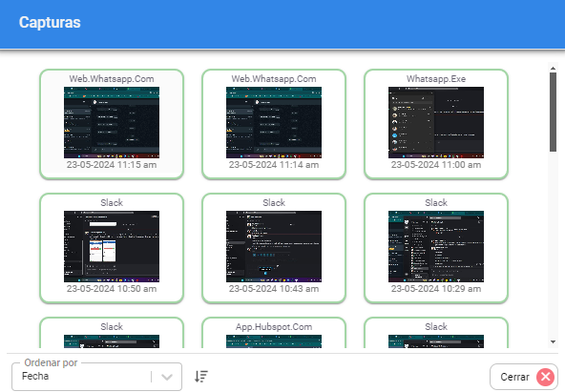Click the App.Hubspot.Com label

(x=274, y=327)
